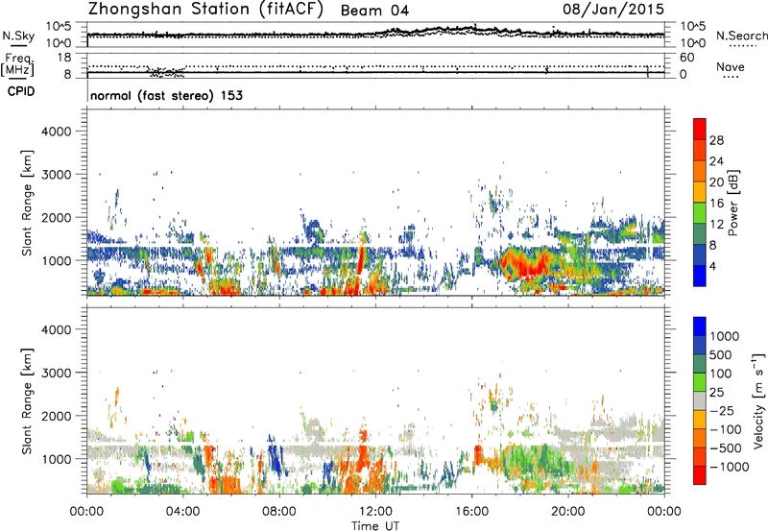This screenshot has height=532, width=768.
Task: Select the 3000 tick of the power panel
Action: (56, 175)
